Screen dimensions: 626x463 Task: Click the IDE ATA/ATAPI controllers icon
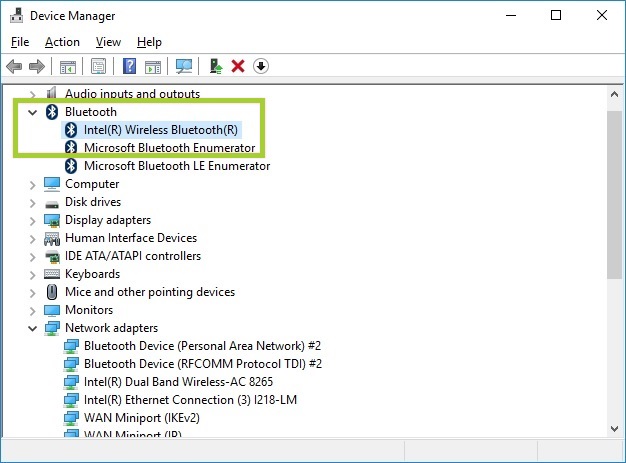pos(52,256)
